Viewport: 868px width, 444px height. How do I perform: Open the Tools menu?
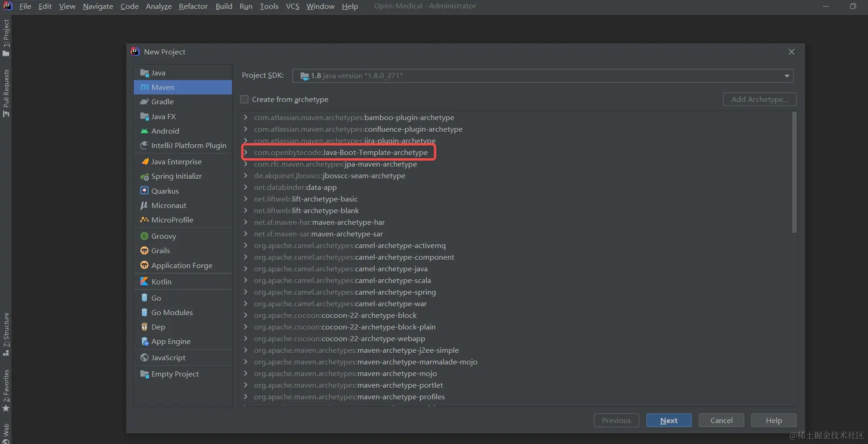[269, 6]
